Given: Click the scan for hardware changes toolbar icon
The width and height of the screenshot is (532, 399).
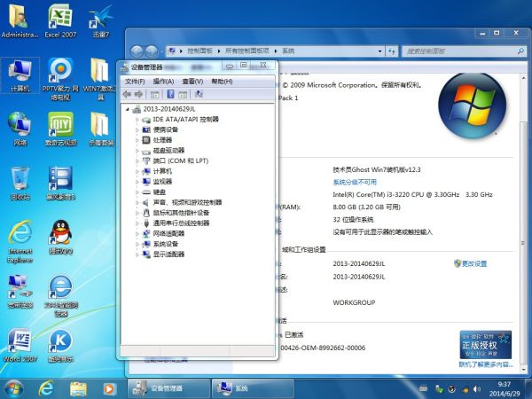Looking at the screenshot, I should [x=198, y=94].
